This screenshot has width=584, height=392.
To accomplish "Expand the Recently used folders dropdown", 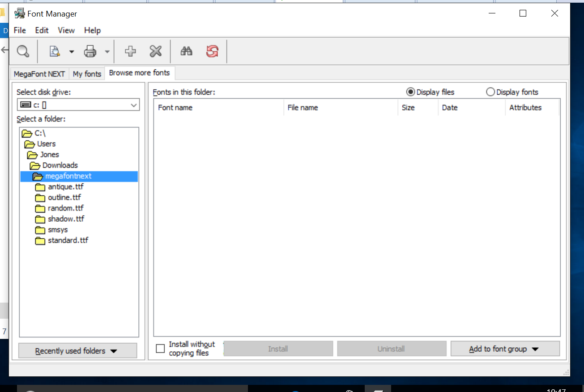I will tap(77, 351).
